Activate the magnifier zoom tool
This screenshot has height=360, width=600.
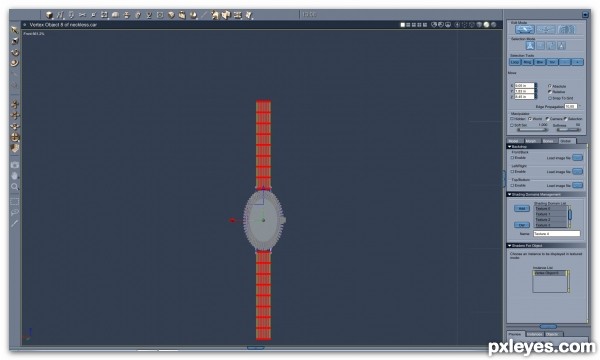click(15, 187)
